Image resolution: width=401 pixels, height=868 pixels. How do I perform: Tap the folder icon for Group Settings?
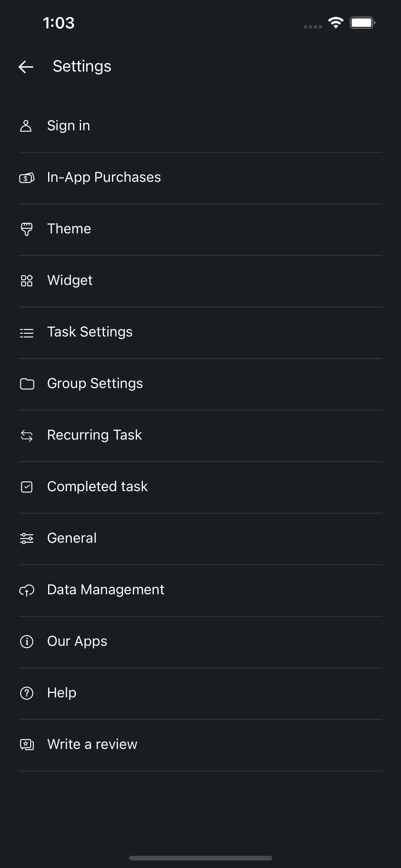(x=27, y=384)
